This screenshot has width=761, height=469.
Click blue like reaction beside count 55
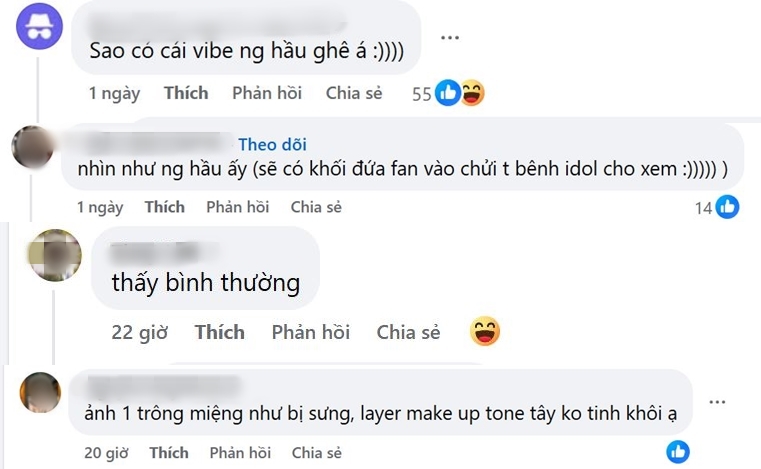pyautogui.click(x=447, y=92)
